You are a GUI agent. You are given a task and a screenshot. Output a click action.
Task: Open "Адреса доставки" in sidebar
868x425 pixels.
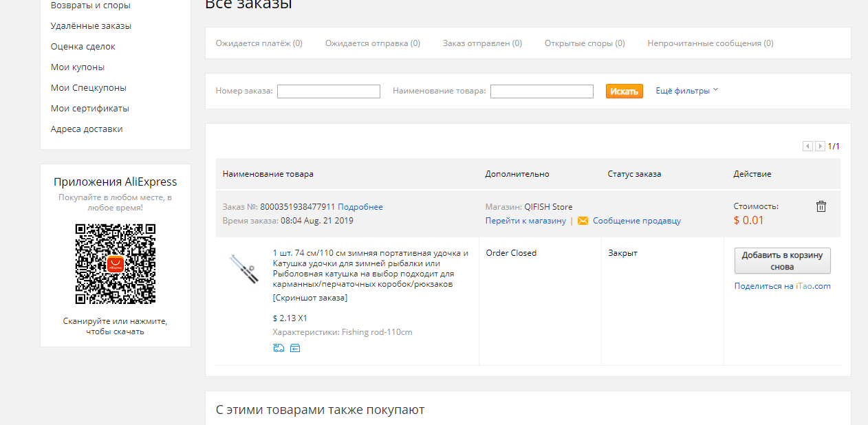pyautogui.click(x=87, y=129)
